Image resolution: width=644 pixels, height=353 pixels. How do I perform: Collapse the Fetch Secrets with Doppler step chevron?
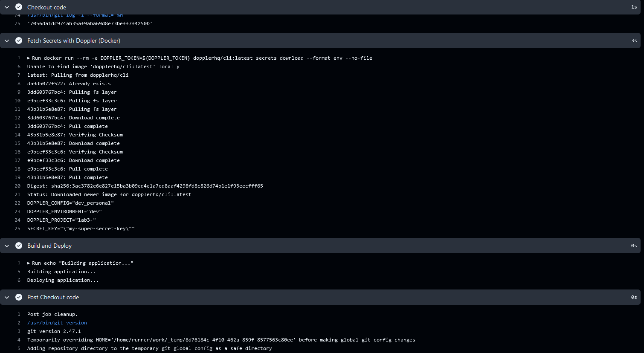pos(7,41)
